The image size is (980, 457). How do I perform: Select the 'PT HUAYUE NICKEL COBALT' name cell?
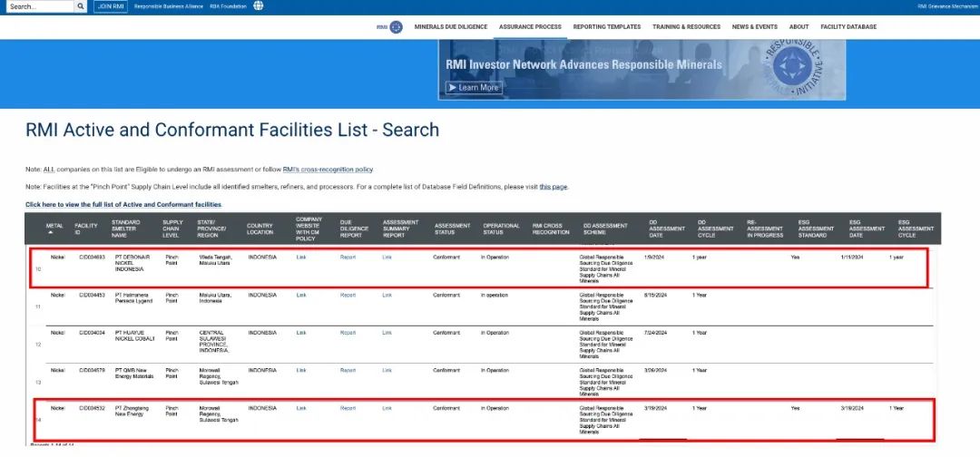(134, 335)
